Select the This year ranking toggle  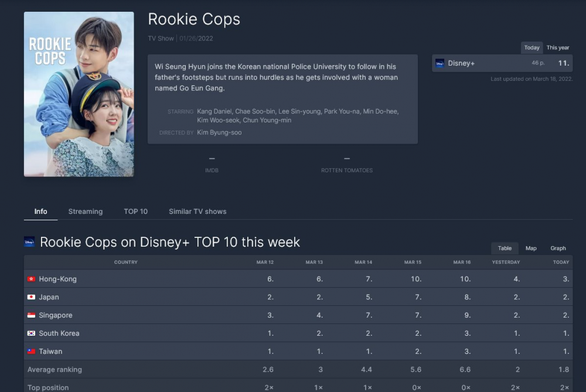click(x=558, y=47)
